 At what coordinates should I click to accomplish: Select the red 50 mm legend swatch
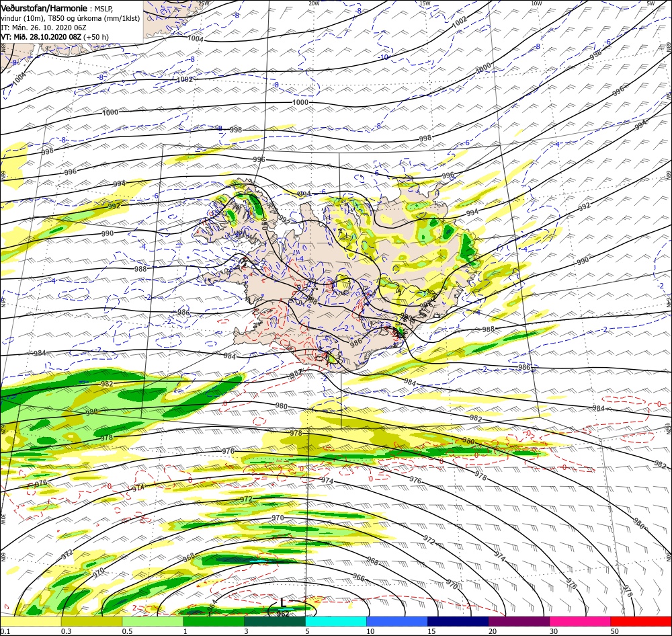click(x=641, y=621)
